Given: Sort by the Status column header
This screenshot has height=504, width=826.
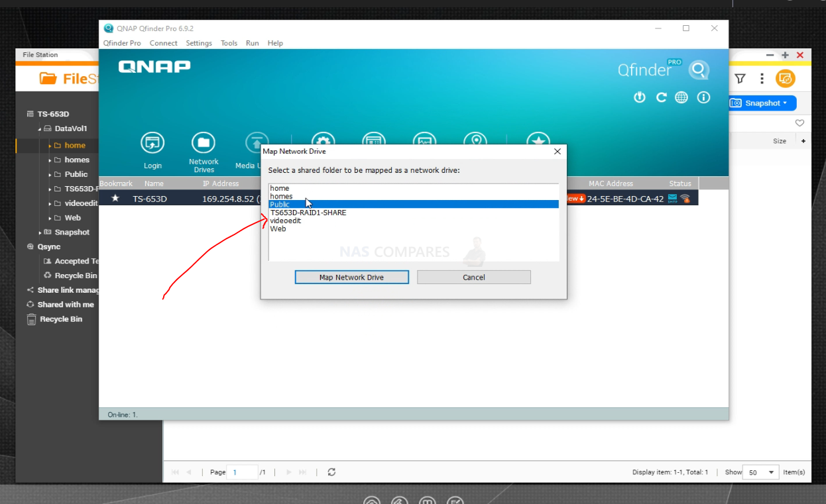Looking at the screenshot, I should point(680,183).
